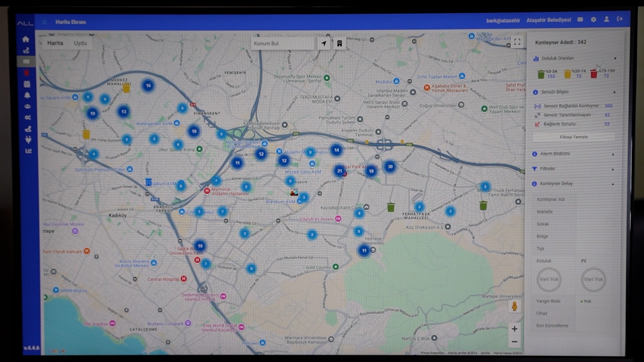Image resolution: width=644 pixels, height=362 pixels.
Task: Click the Konum Bul search field
Action: [282, 43]
